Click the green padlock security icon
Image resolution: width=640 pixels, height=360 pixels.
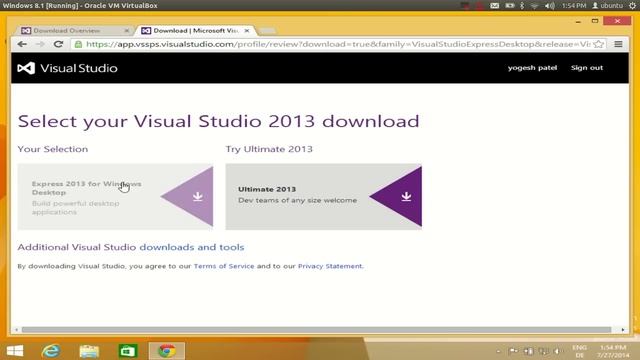tap(78, 44)
